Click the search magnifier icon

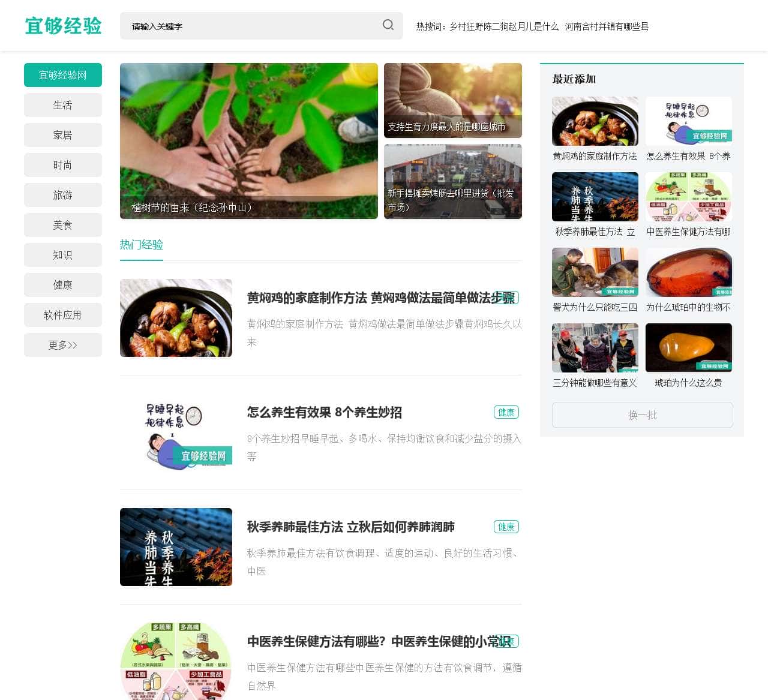(x=388, y=25)
